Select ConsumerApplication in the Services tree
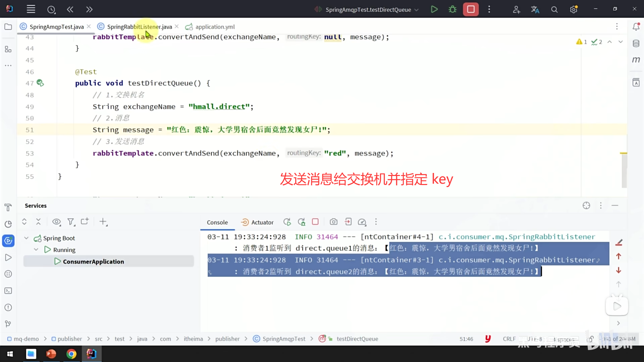644x362 pixels. pyautogui.click(x=93, y=261)
